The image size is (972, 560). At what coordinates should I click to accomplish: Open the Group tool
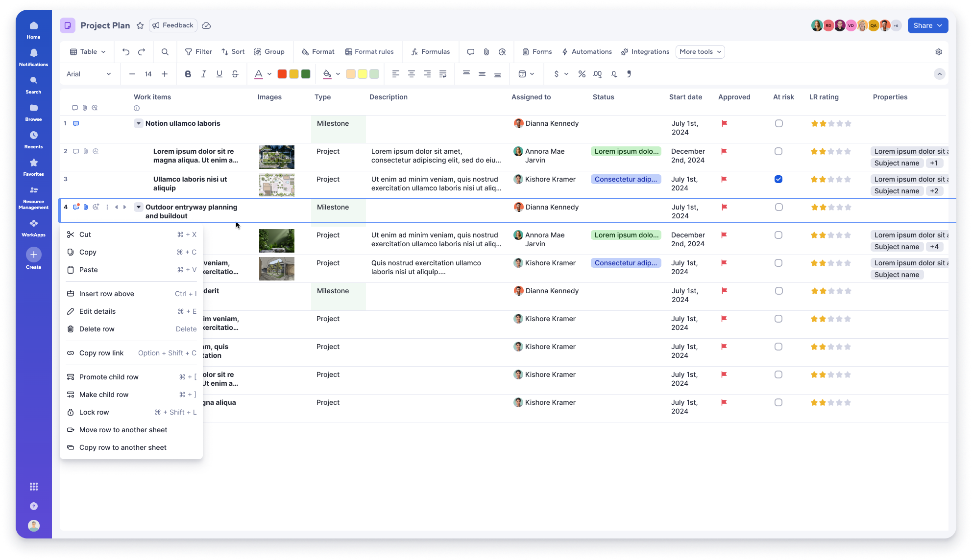click(269, 51)
